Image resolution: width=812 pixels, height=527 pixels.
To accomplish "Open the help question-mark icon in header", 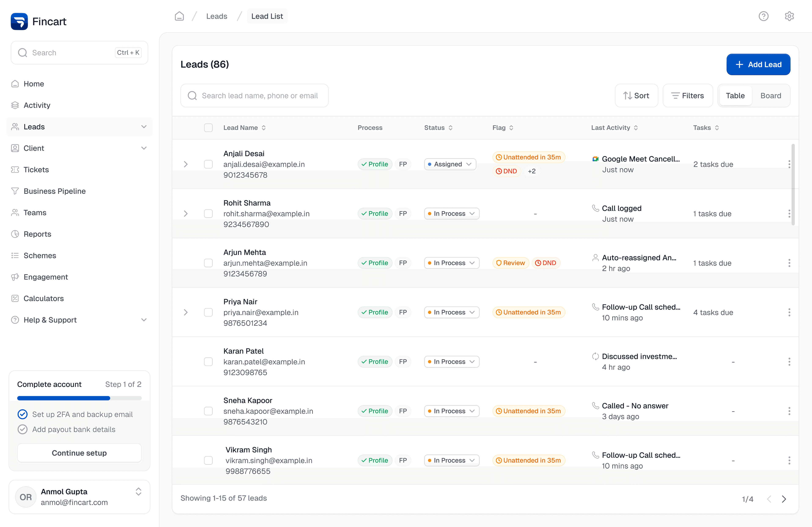I will coord(764,16).
